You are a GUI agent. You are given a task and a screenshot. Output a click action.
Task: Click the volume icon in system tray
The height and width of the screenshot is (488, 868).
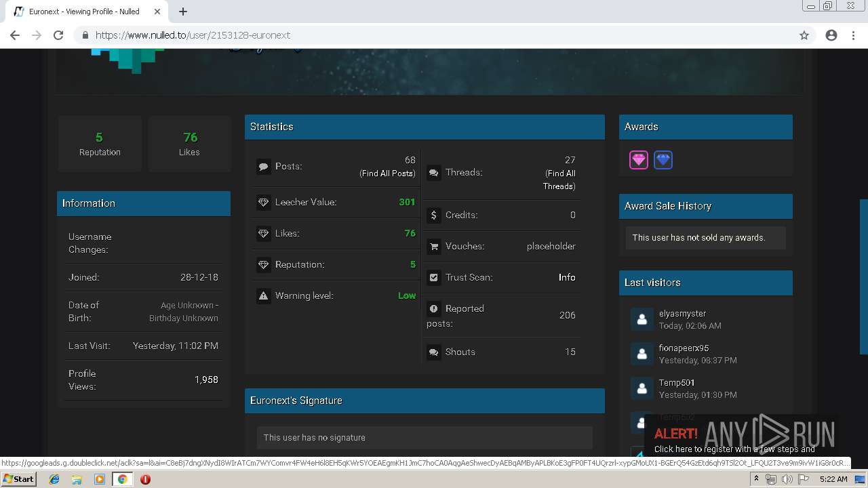pos(787,479)
